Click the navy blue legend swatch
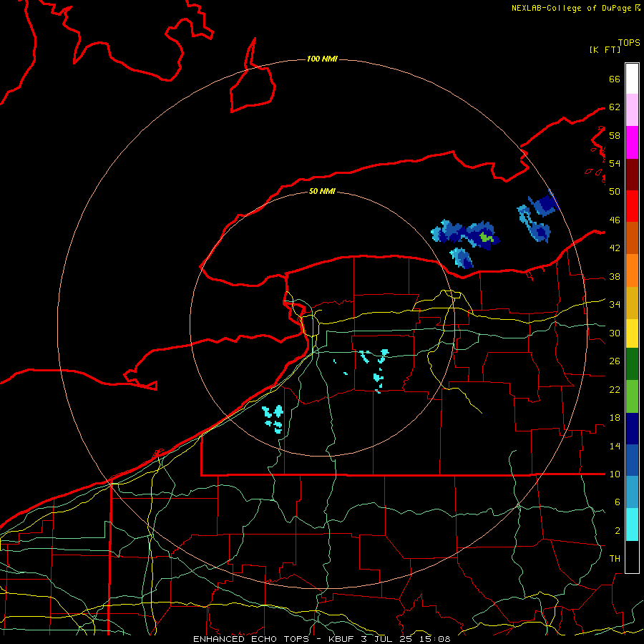 coord(632,429)
